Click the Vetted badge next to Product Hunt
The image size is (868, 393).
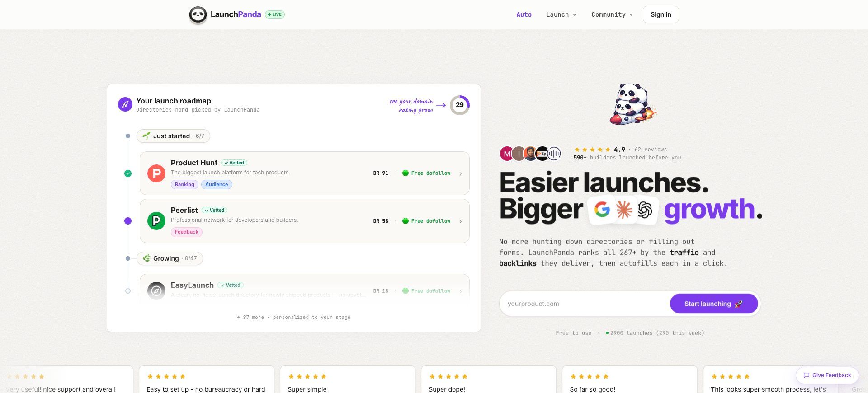(234, 163)
